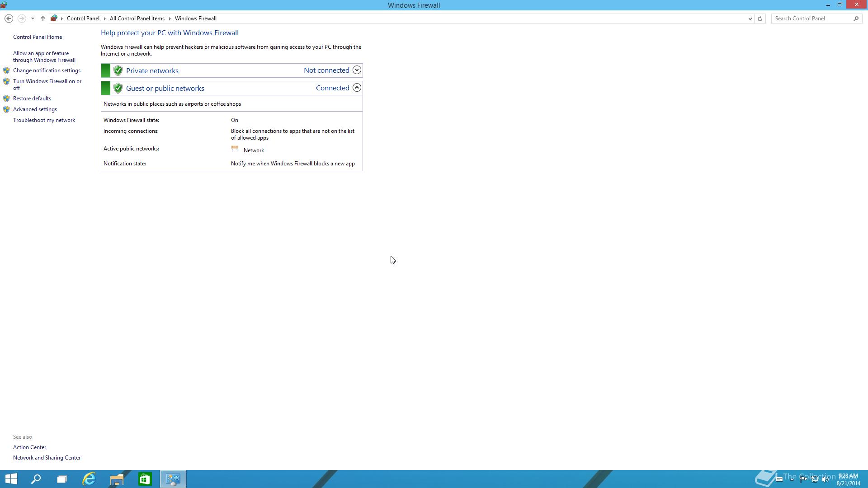The image size is (868, 488).
Task: Click the Control Panel taskbar button
Action: (x=173, y=479)
